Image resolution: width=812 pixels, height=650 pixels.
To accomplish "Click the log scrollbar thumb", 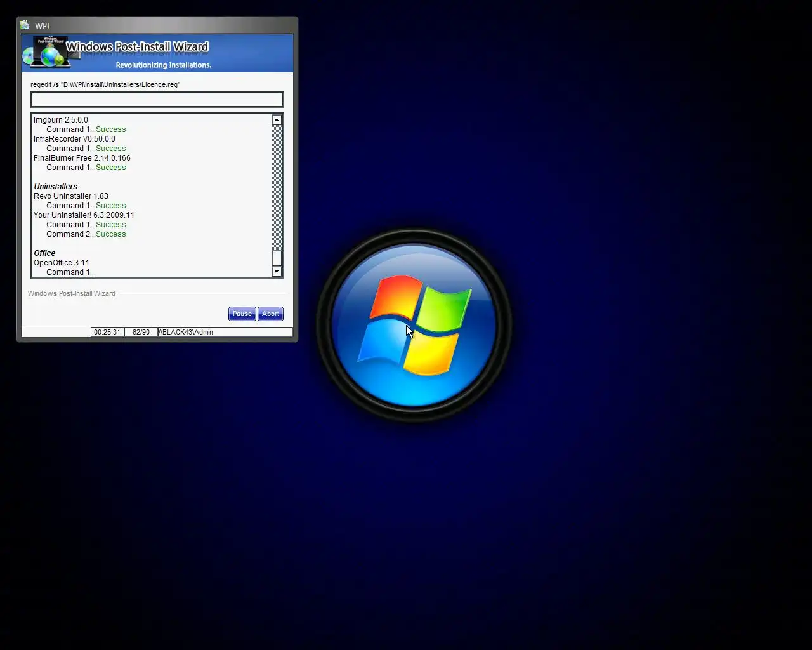I will 277,258.
